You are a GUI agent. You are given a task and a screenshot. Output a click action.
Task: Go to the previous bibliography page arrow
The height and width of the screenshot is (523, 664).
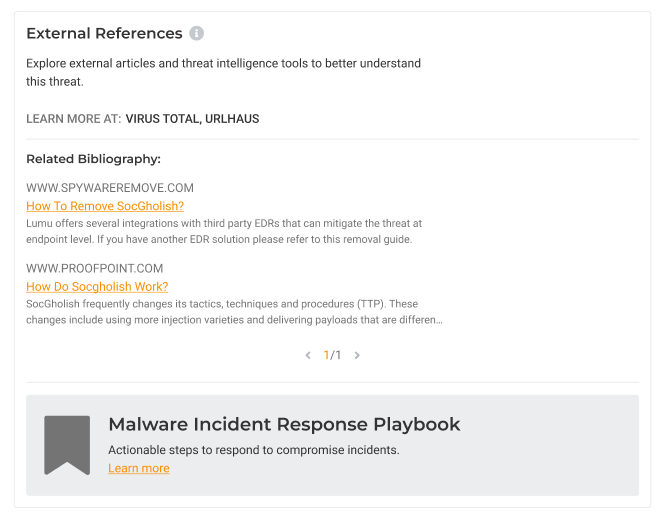(x=308, y=355)
